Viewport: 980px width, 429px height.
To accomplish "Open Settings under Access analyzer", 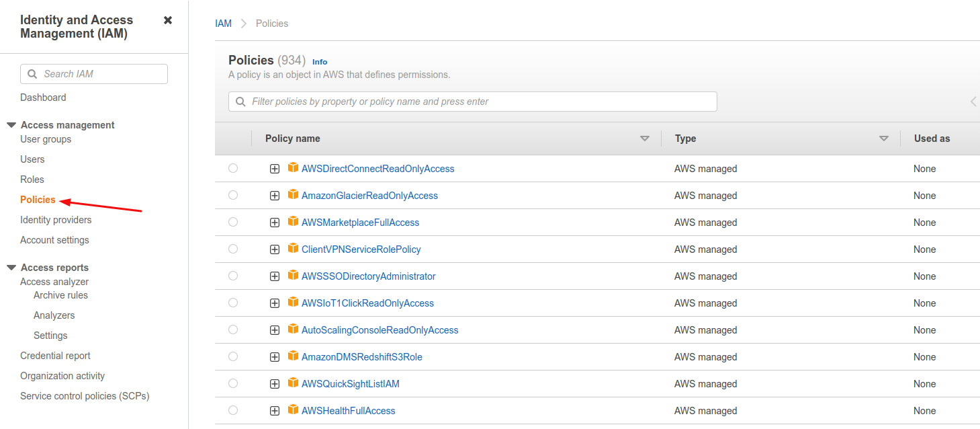I will pos(50,336).
